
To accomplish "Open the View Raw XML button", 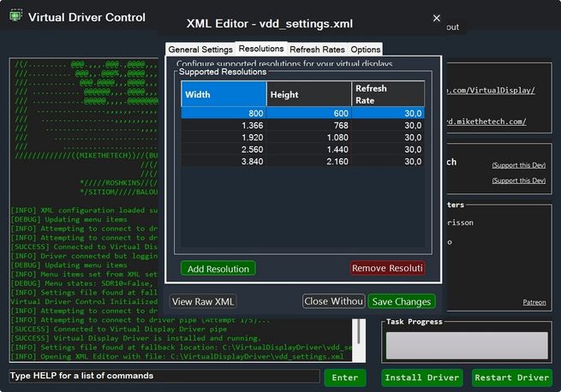I will point(203,301).
